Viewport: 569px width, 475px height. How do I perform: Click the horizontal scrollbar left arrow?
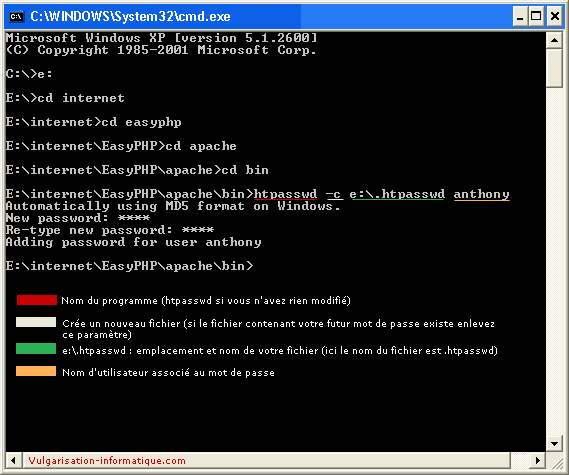14,461
